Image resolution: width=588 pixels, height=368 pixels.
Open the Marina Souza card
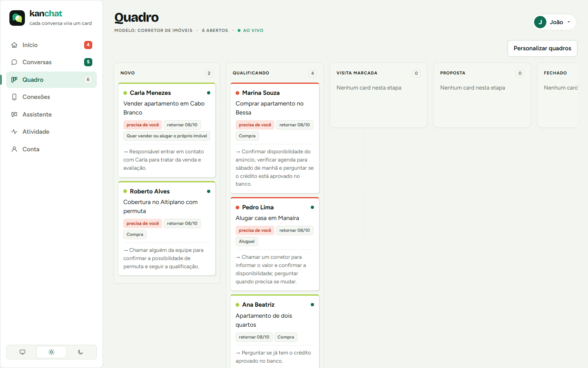click(275, 138)
